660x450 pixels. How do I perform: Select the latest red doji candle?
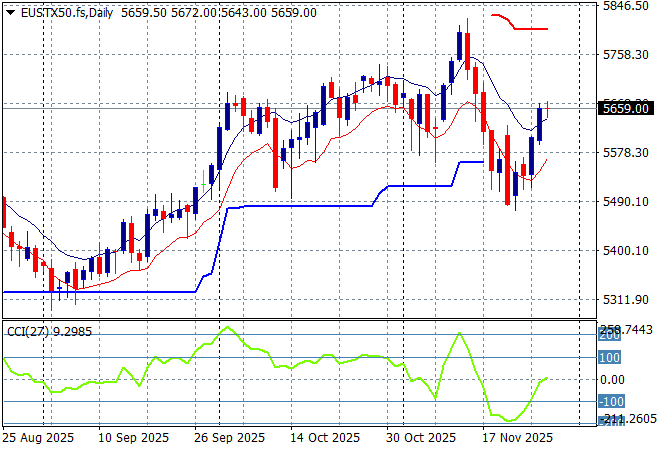548,109
